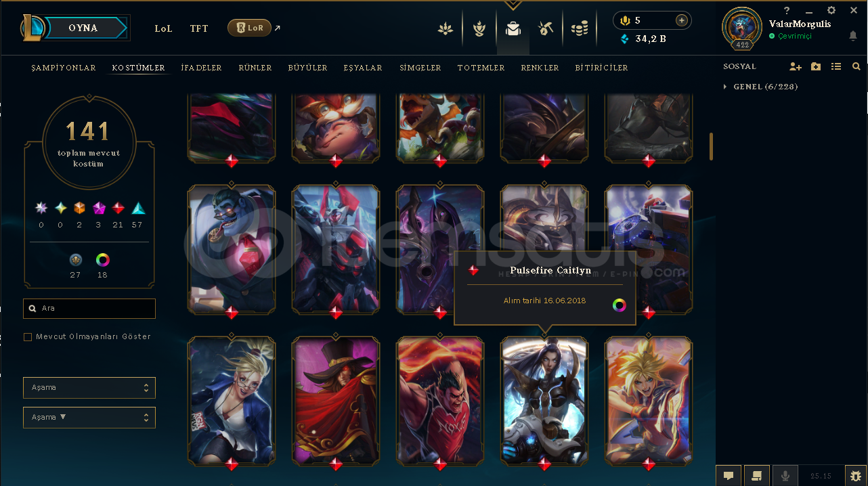
Task: Click the chroma color wheel in tooltip
Action: point(619,305)
